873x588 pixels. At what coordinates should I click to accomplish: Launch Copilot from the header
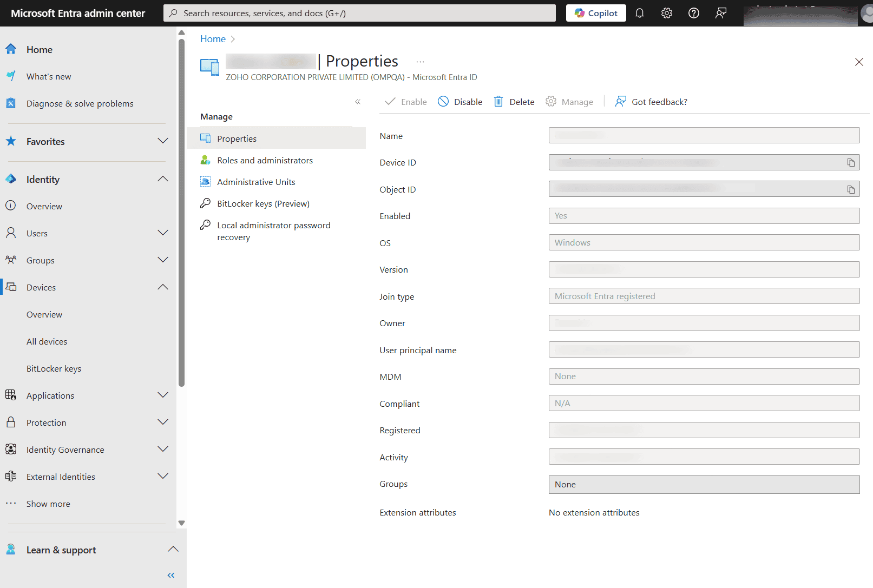coord(596,13)
